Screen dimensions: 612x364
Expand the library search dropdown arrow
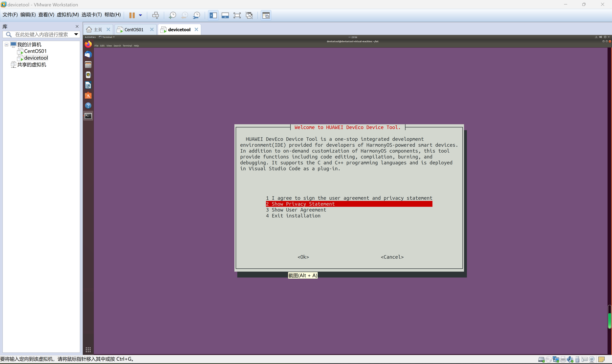coord(76,34)
